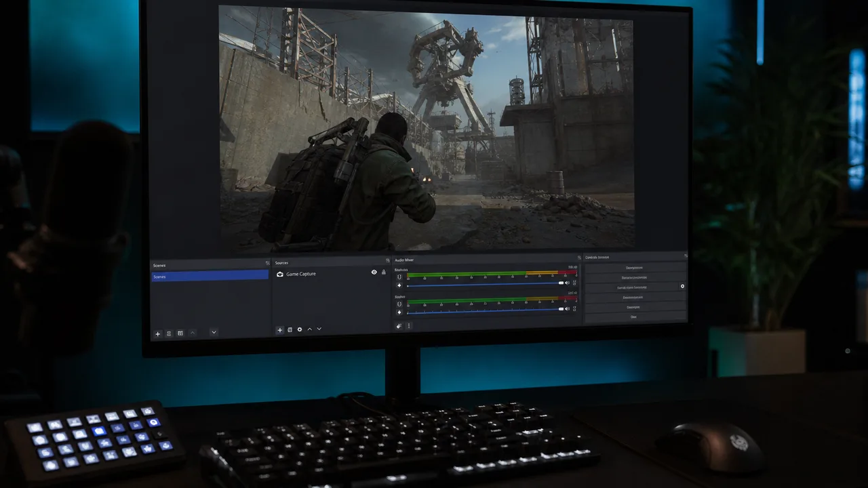Image resolution: width=868 pixels, height=488 pixels.
Task: Select the highlighted Scenes row in scene list
Action: 210,276
